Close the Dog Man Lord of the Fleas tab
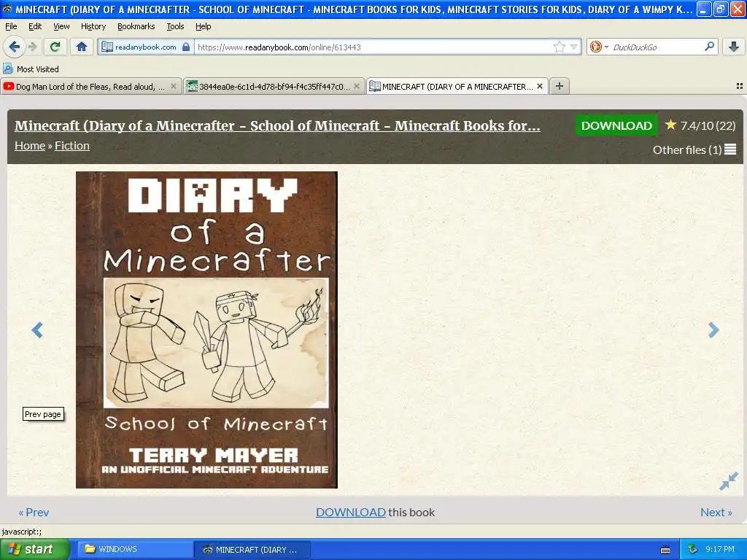747x560 pixels. pyautogui.click(x=174, y=86)
